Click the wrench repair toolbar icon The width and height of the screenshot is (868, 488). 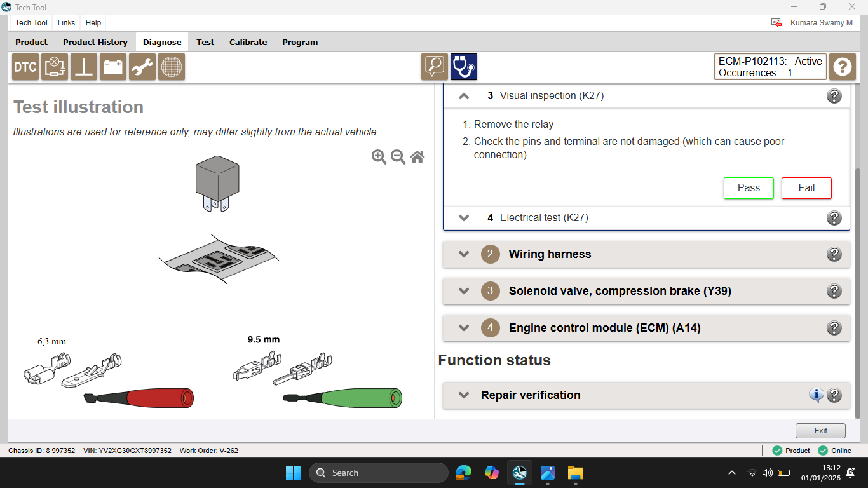pos(142,67)
